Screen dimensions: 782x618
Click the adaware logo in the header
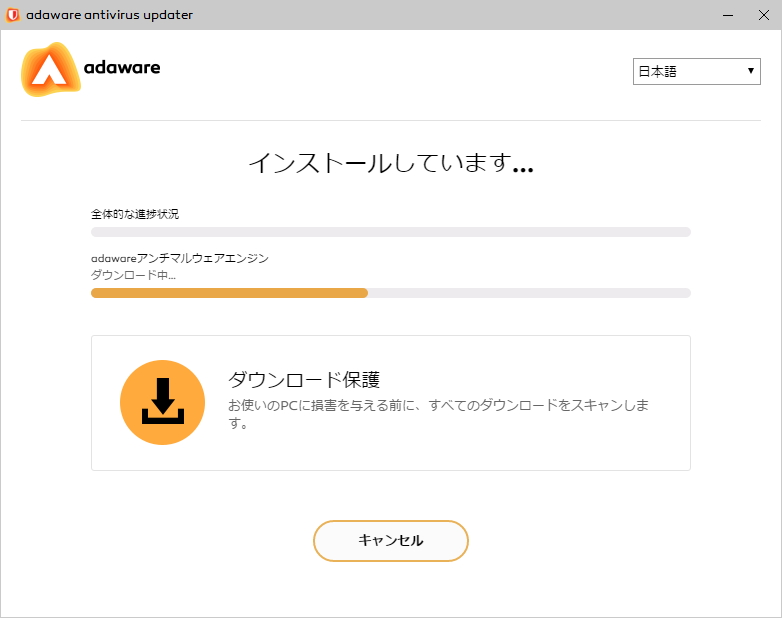click(91, 69)
